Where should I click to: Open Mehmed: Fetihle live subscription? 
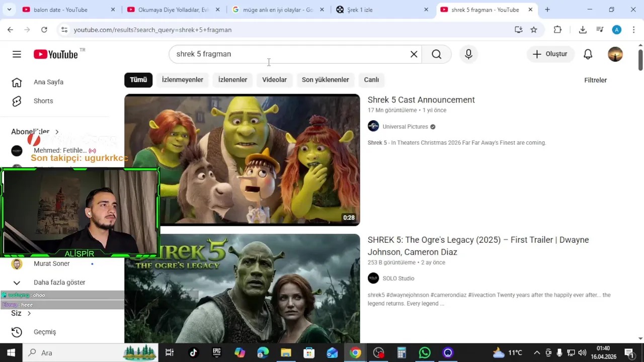coord(59,150)
